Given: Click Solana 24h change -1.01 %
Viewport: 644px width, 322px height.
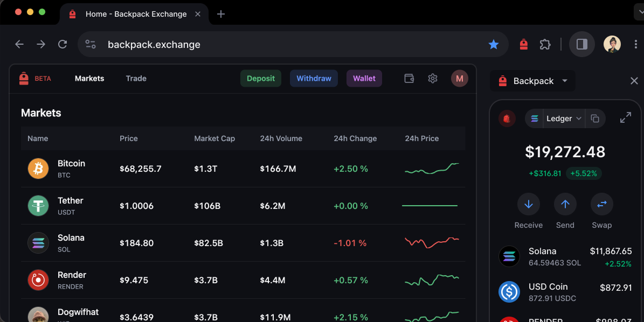Looking at the screenshot, I should click(350, 243).
